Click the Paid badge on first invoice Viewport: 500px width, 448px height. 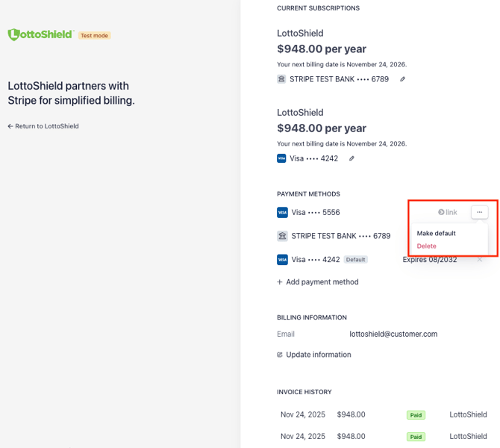coord(416,414)
